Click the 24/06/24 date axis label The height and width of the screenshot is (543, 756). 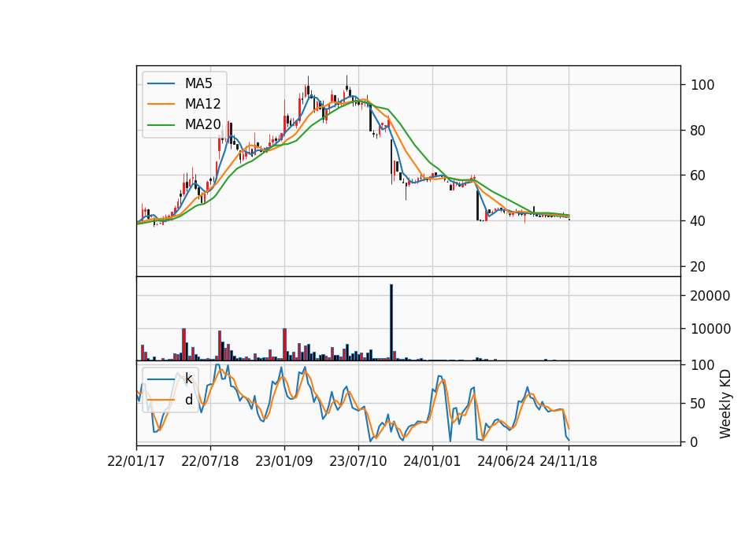point(506,461)
